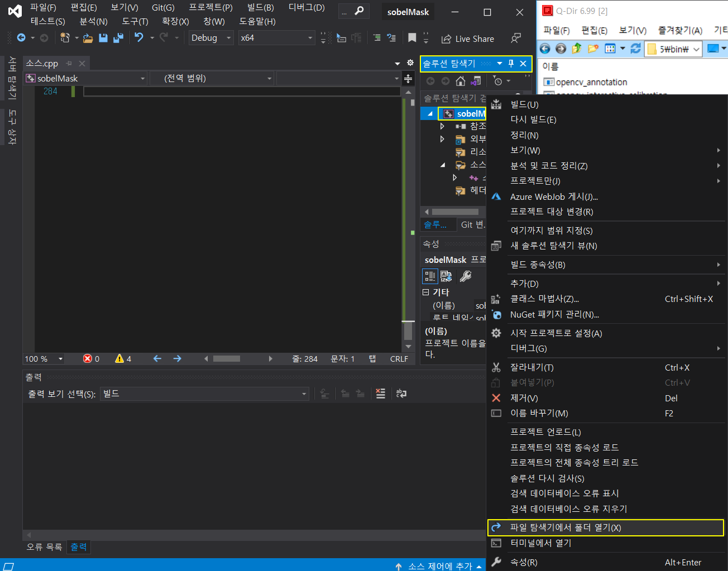
Task: Click the Live Share button
Action: click(468, 39)
